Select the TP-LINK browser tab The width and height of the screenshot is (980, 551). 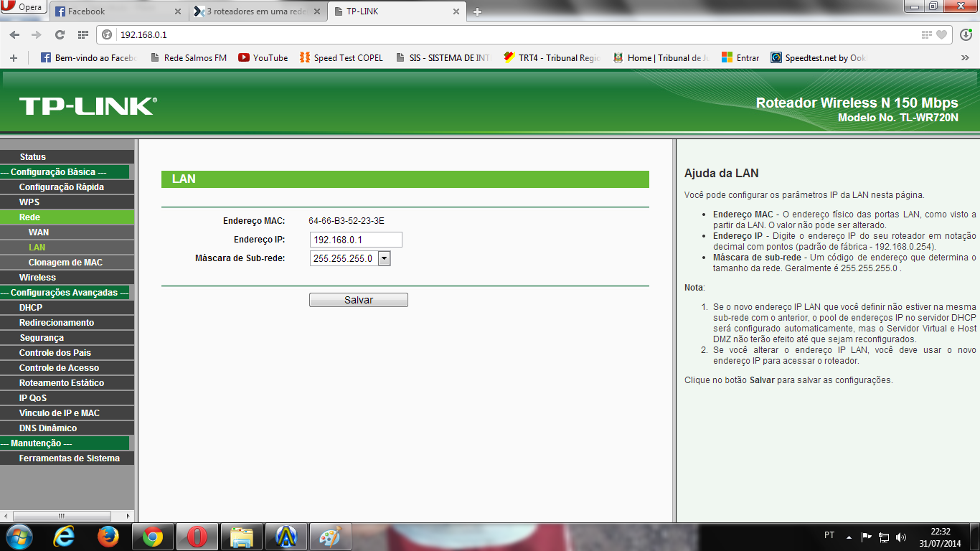(x=397, y=11)
